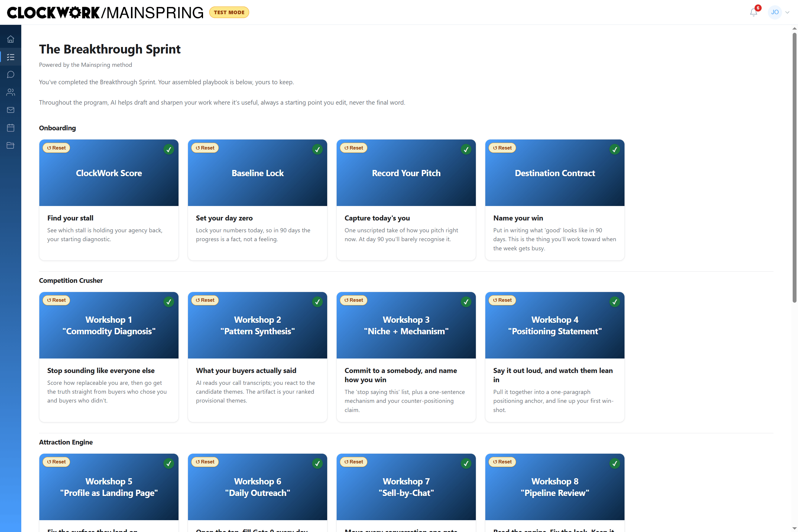The height and width of the screenshot is (532, 798).
Task: Reset the Workshop 7 Sell-by-Chat card
Action: (353, 462)
